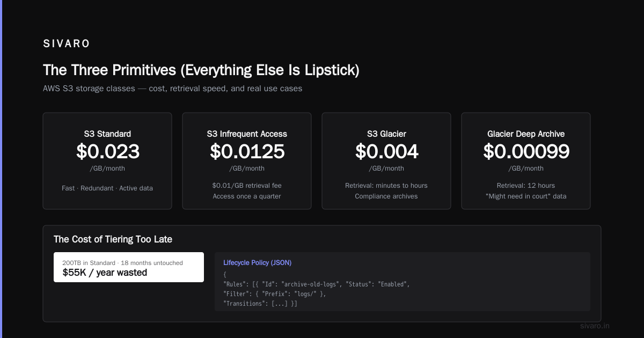Viewport: 644px width, 338px height.
Task: Select the S3 Standard pricing card
Action: click(x=107, y=161)
